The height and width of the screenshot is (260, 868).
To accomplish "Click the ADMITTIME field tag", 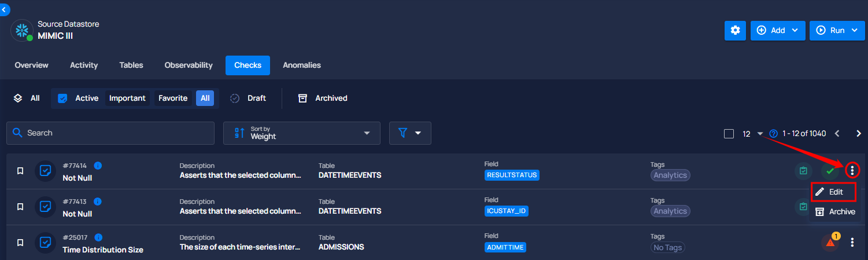I will pos(505,247).
